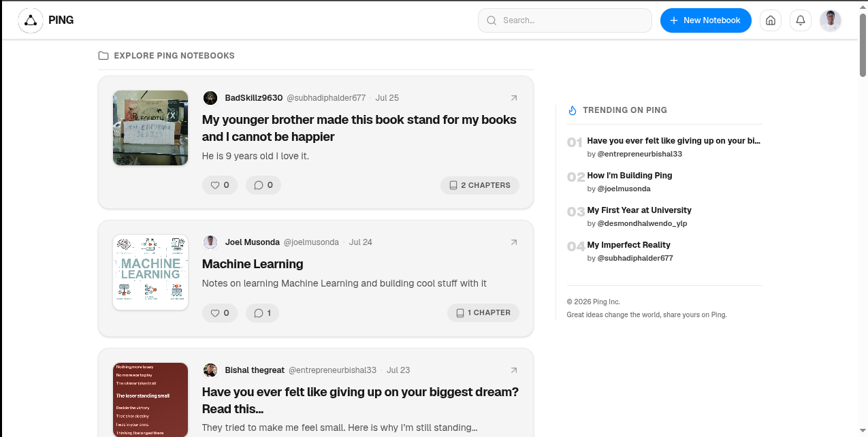868x437 pixels.
Task: Open "My younger brother made this book stand" title
Action: (x=359, y=128)
